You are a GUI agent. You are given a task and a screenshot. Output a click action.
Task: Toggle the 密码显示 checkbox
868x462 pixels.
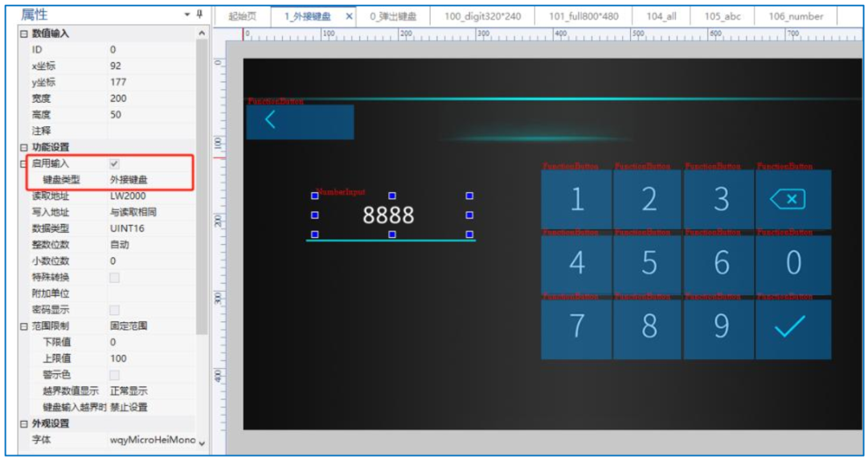114,310
